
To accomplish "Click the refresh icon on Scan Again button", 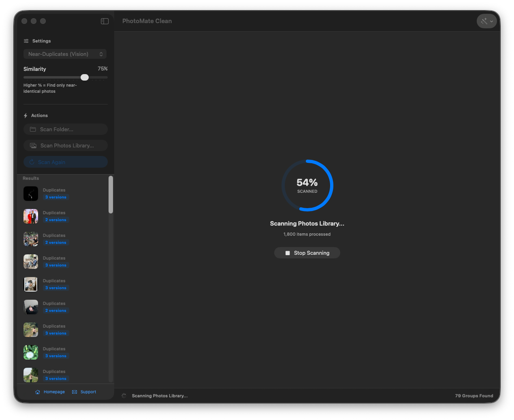I will (32, 162).
